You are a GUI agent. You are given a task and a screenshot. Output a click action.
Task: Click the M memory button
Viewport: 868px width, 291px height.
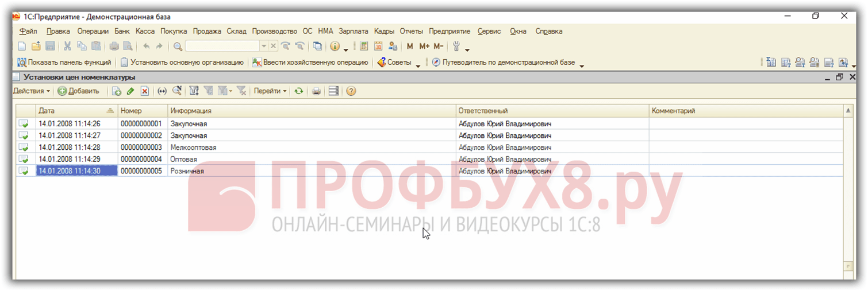click(x=410, y=46)
